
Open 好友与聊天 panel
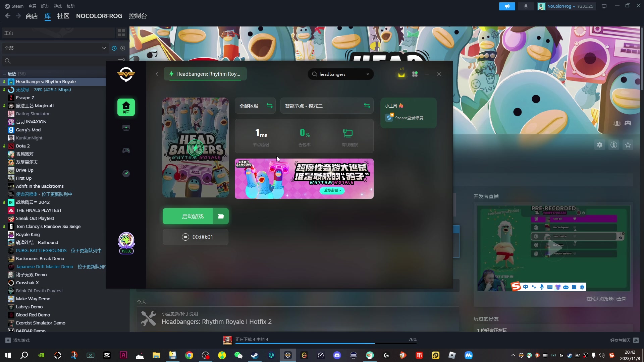(x=624, y=340)
